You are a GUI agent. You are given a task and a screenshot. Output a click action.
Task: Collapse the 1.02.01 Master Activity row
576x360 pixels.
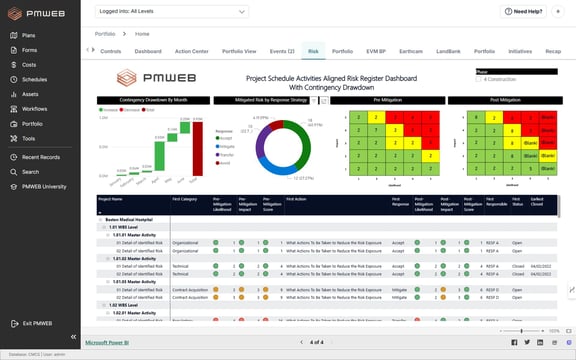tap(108, 313)
